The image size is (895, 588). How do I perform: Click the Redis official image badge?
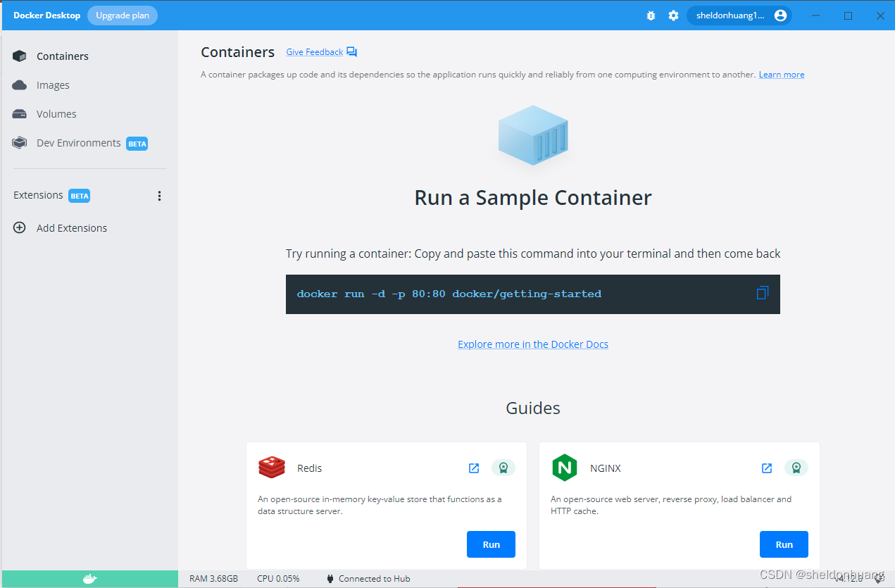pos(503,468)
